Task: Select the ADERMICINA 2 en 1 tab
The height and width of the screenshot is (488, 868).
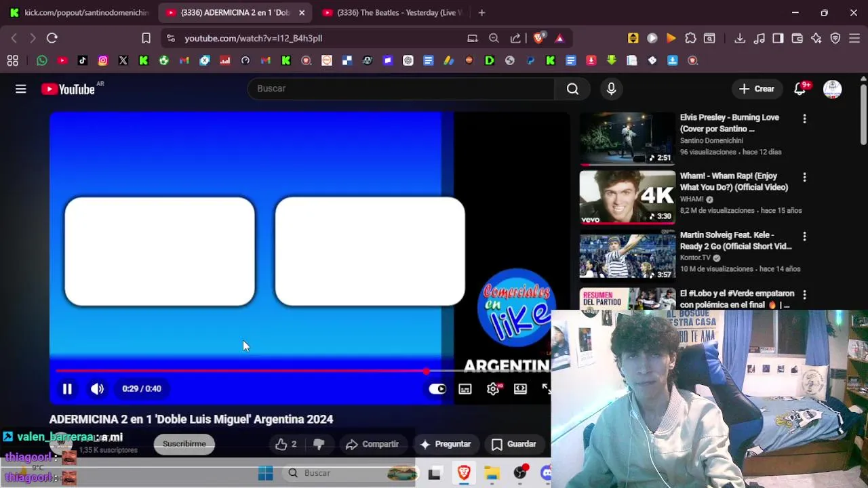Action: 235,12
